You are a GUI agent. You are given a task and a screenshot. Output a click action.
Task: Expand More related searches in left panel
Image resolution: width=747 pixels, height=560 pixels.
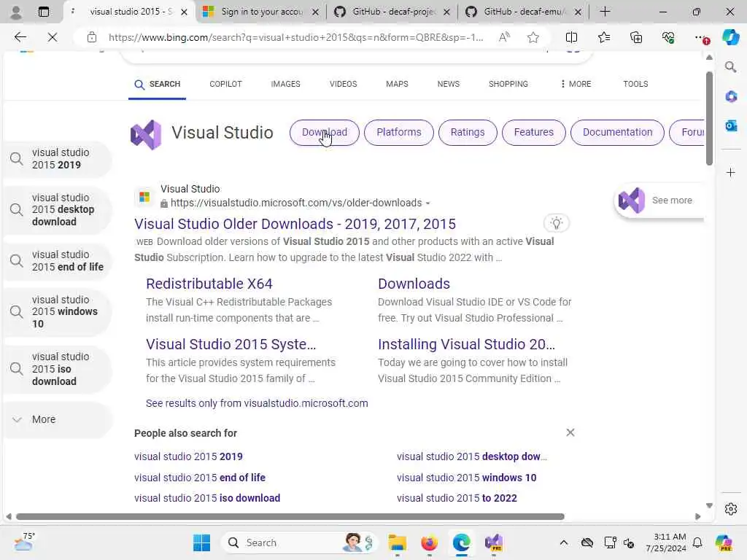click(x=57, y=419)
